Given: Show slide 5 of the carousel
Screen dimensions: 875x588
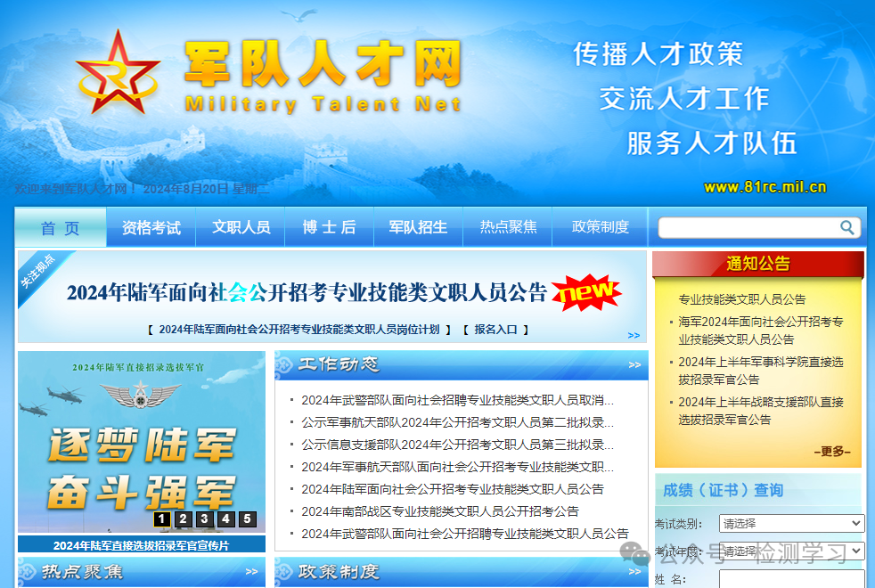Looking at the screenshot, I should [247, 519].
